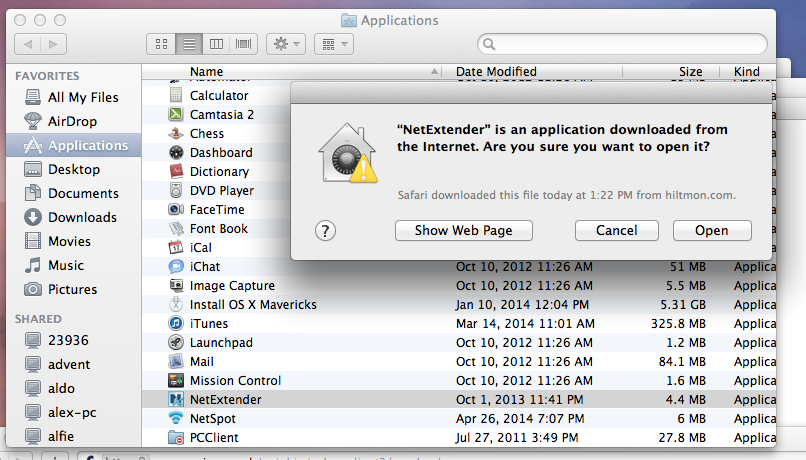The height and width of the screenshot is (460, 806).
Task: Go forward in Finder history
Action: (53, 44)
